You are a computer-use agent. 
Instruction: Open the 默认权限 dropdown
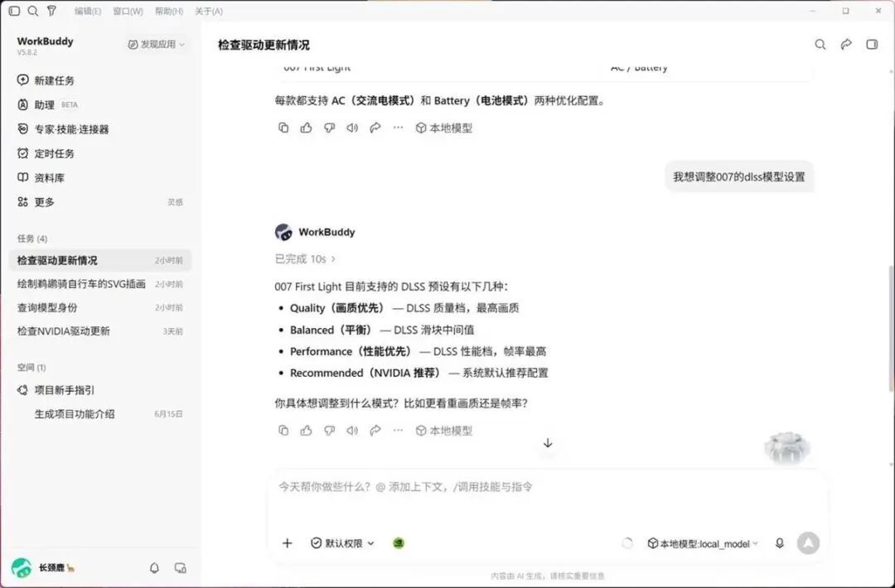(342, 543)
